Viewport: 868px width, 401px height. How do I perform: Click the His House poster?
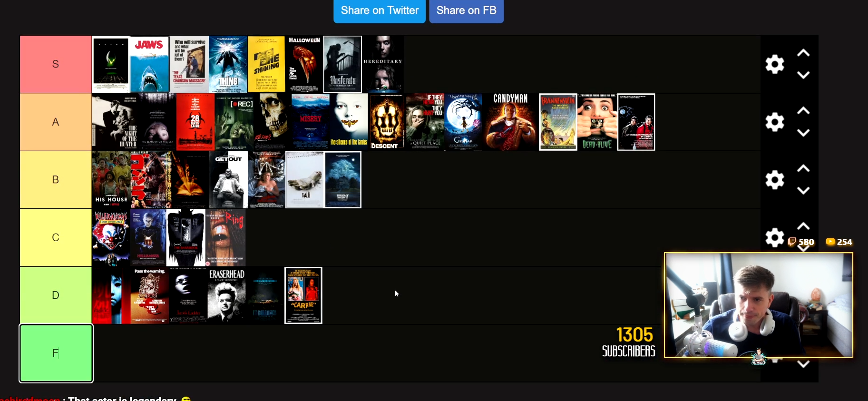(111, 180)
